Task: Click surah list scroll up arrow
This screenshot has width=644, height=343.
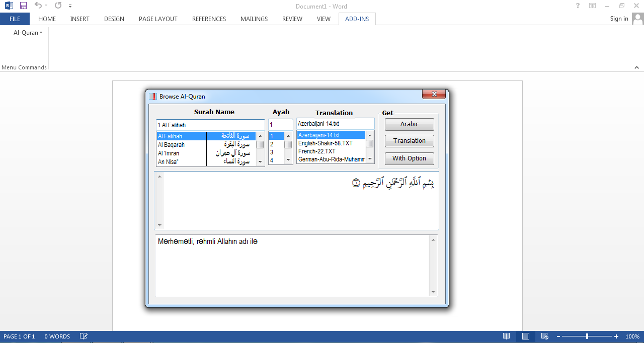Action: 260,136
